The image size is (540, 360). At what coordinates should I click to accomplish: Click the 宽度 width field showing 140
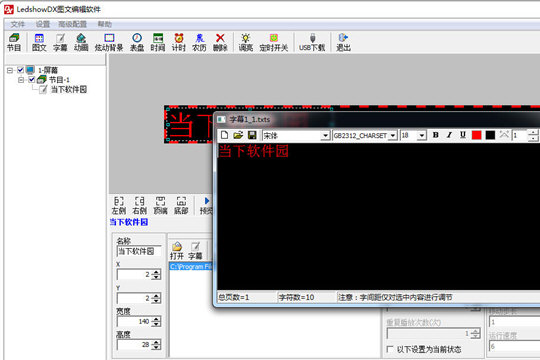coord(134,321)
